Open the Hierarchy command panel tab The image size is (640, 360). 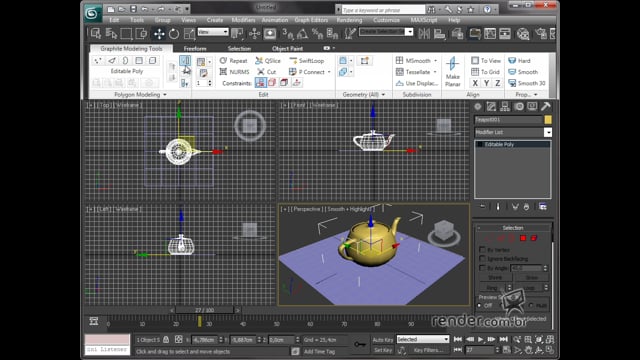click(505, 107)
